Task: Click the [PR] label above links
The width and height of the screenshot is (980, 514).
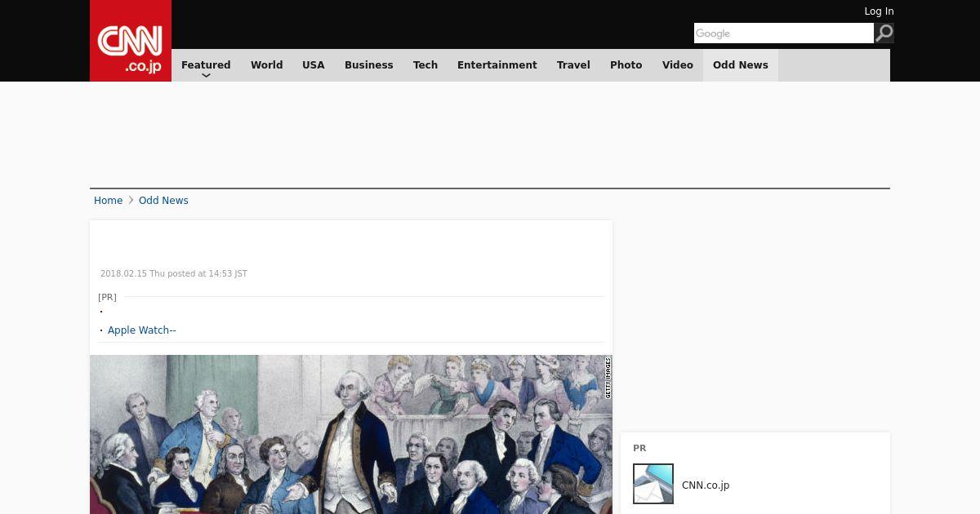Action: click(x=107, y=297)
